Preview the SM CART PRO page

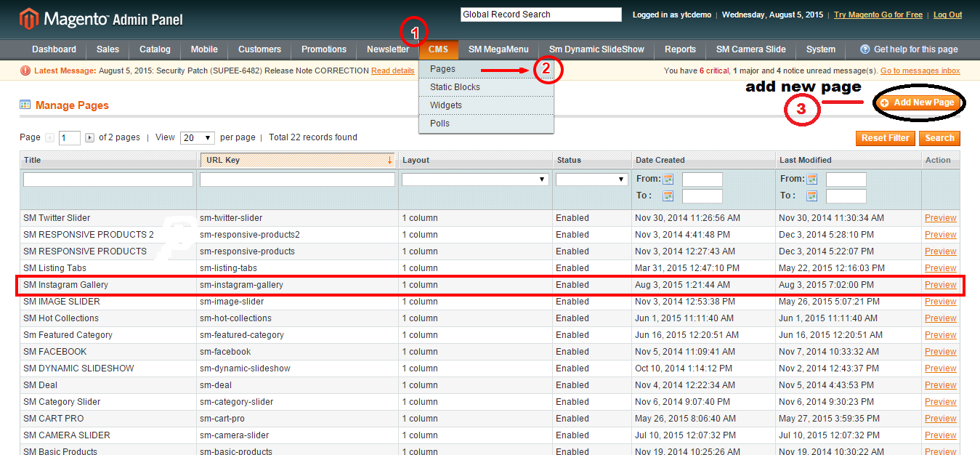(940, 419)
